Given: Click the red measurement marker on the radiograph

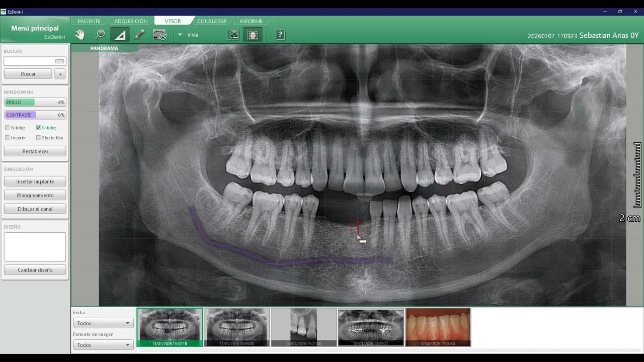Looking at the screenshot, I should click(357, 228).
